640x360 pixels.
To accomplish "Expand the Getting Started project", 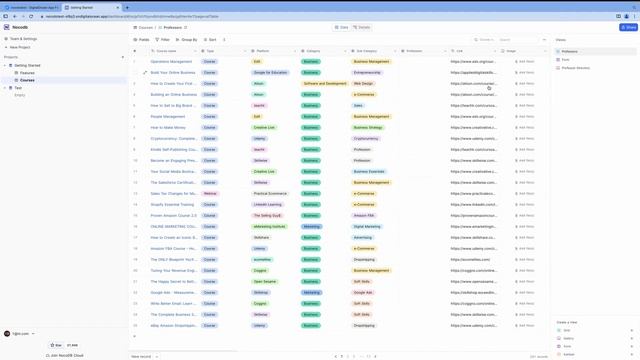I will [x=5, y=65].
